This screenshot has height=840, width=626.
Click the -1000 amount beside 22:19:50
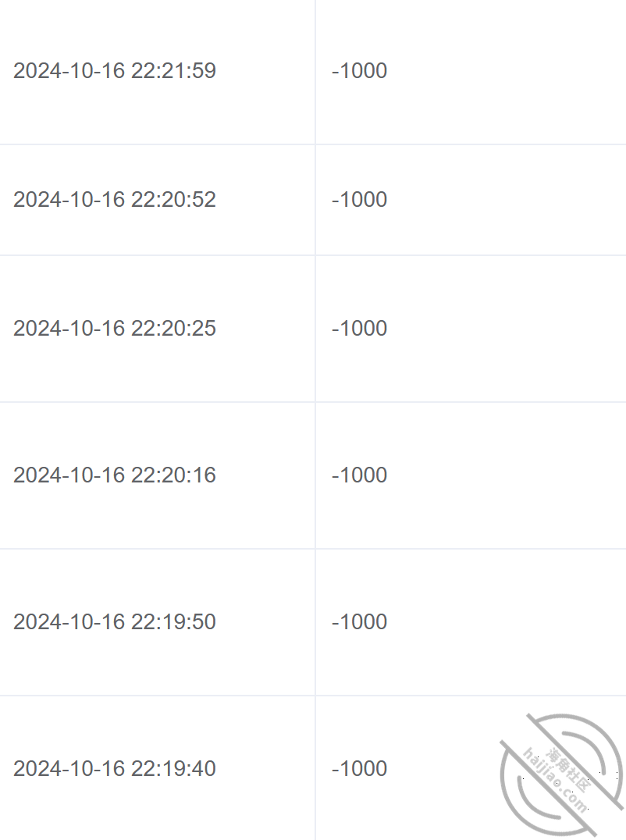(x=359, y=622)
